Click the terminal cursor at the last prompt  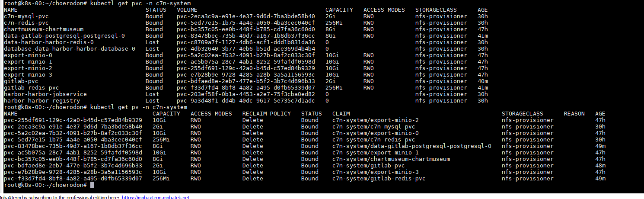tap(92, 185)
